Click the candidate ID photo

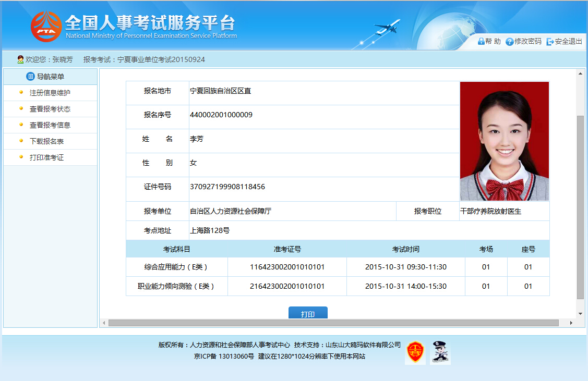pyautogui.click(x=504, y=141)
